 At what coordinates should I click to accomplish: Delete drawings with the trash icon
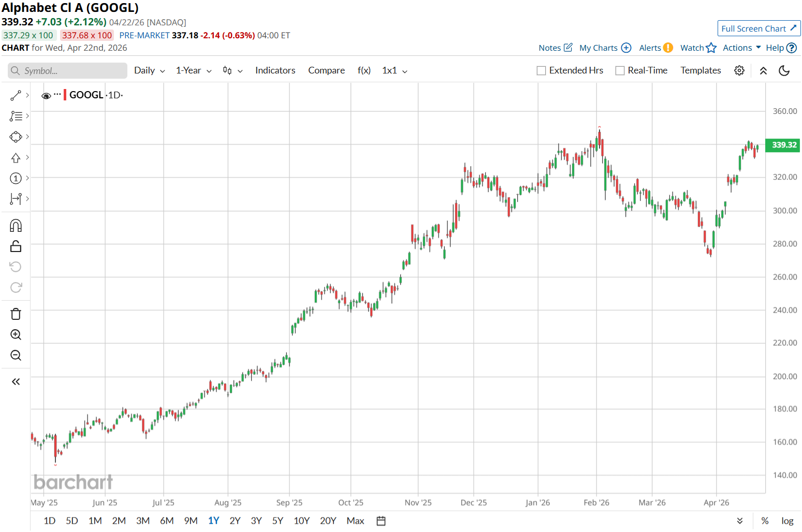click(x=16, y=314)
